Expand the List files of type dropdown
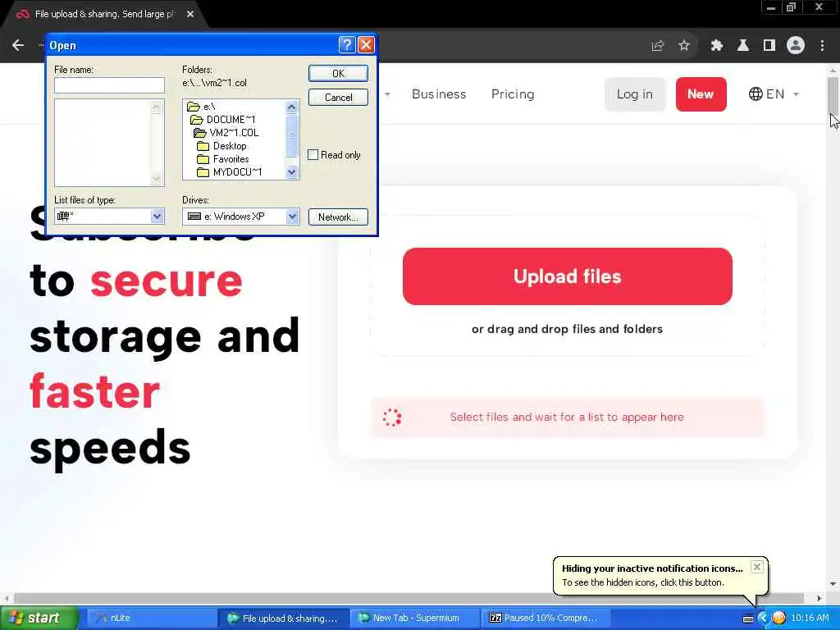The height and width of the screenshot is (630, 840). [x=157, y=217]
